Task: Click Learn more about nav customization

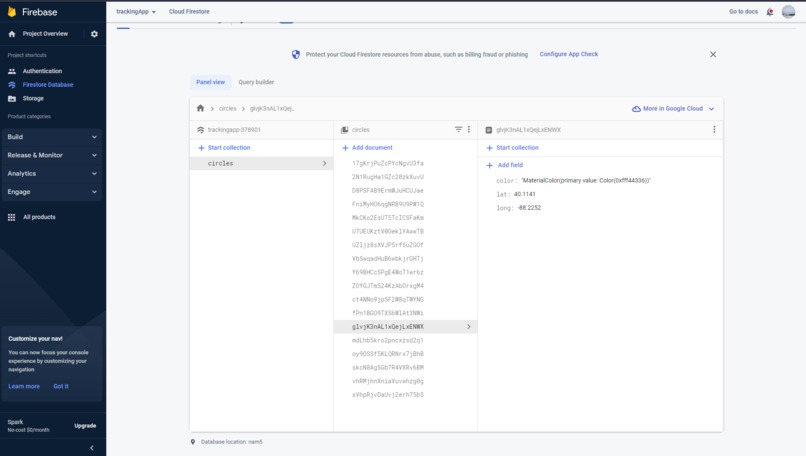Action: [x=24, y=386]
